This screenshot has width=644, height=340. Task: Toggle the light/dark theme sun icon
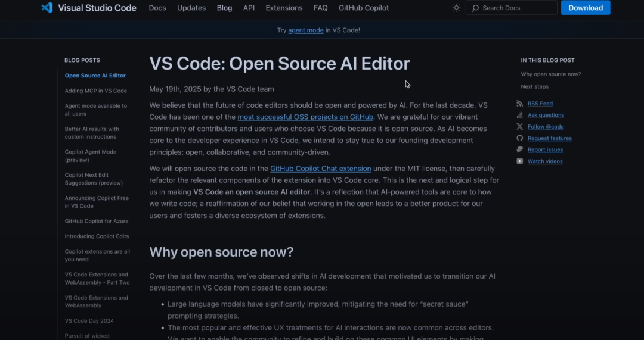coord(456,7)
